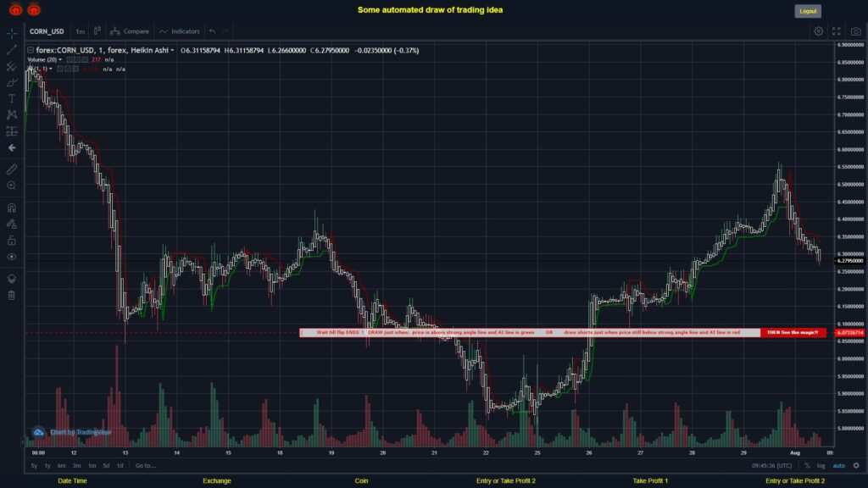Click the Coin column header

tap(361, 481)
